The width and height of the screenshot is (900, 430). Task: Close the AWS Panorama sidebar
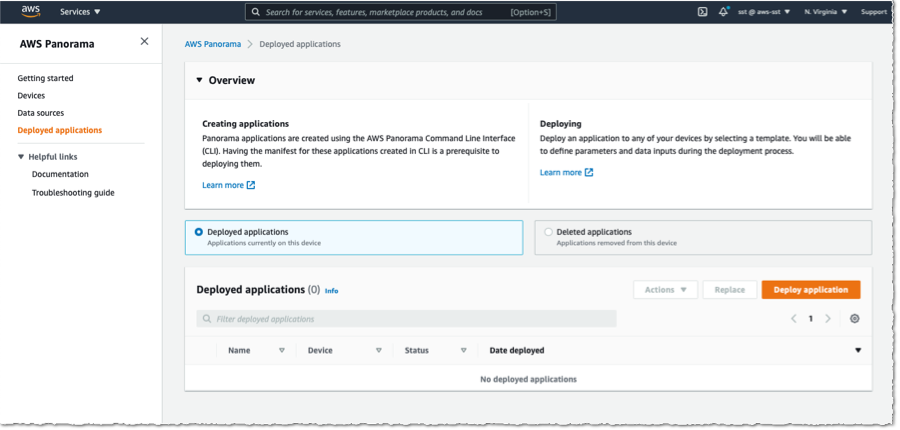(145, 41)
